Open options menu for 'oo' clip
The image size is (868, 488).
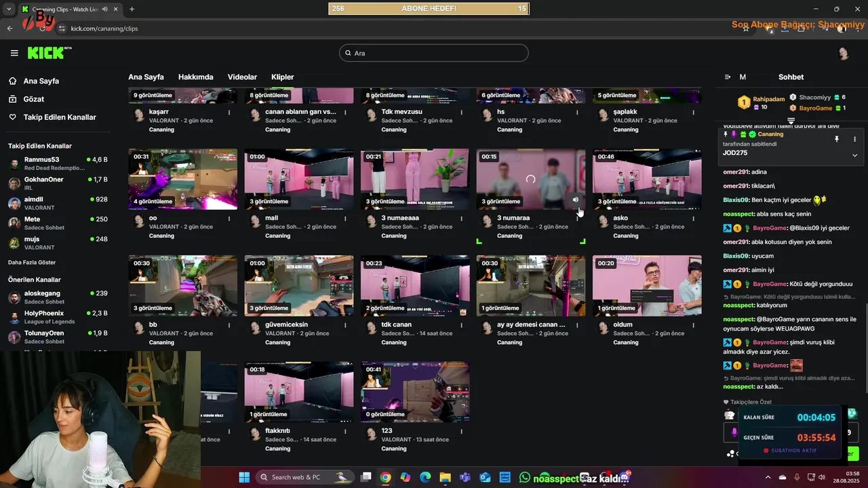[229, 219]
